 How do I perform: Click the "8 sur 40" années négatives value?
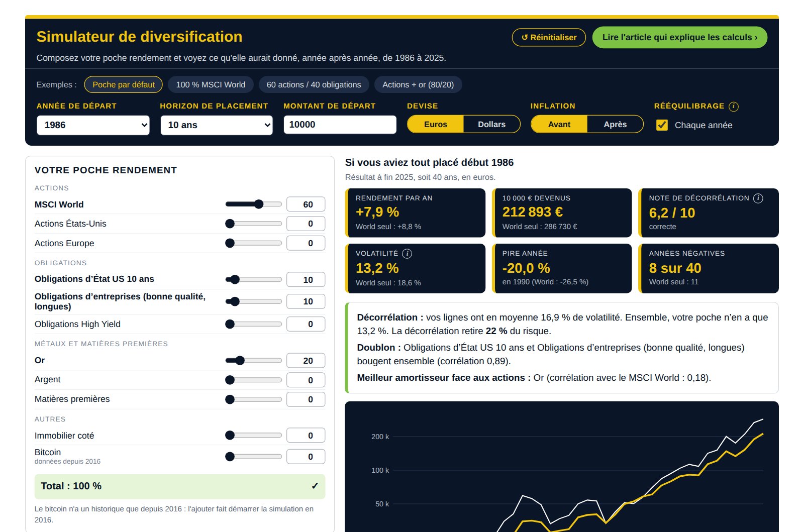(x=675, y=268)
